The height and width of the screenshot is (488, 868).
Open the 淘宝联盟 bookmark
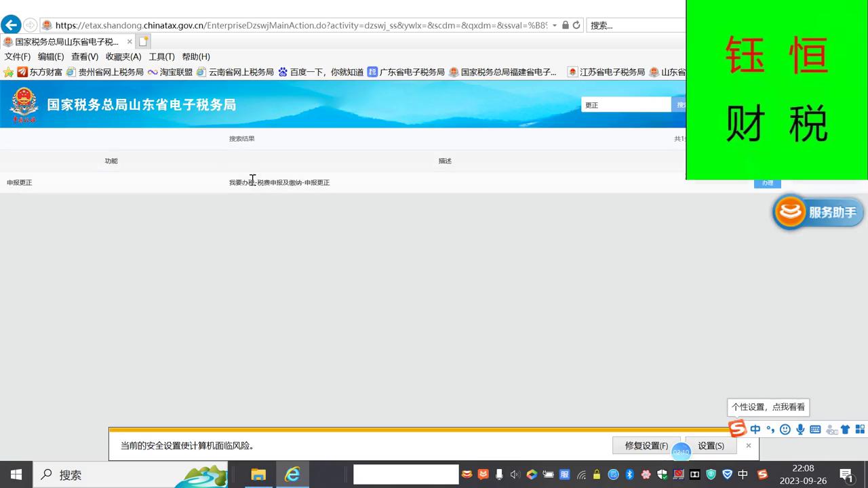[x=170, y=72]
